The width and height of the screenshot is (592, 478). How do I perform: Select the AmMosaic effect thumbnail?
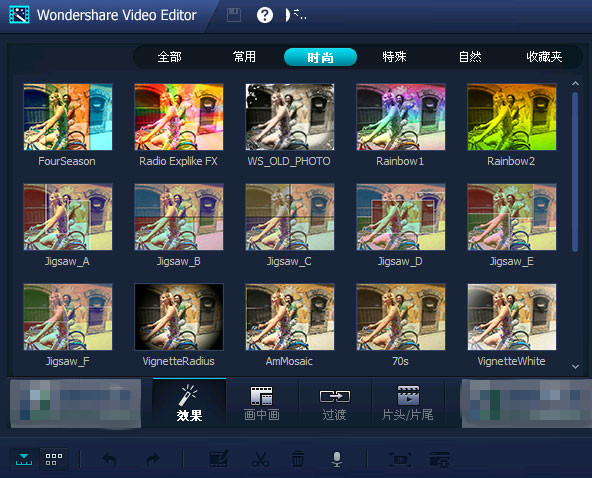290,317
